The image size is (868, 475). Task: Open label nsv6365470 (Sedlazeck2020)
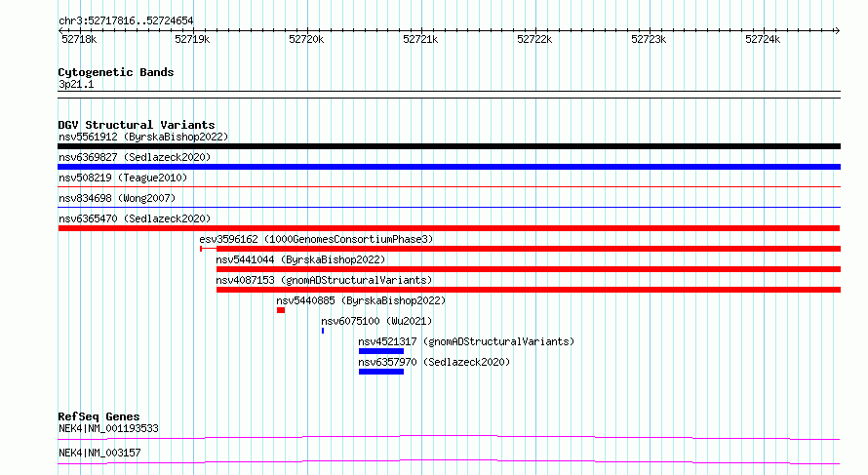[x=135, y=218]
